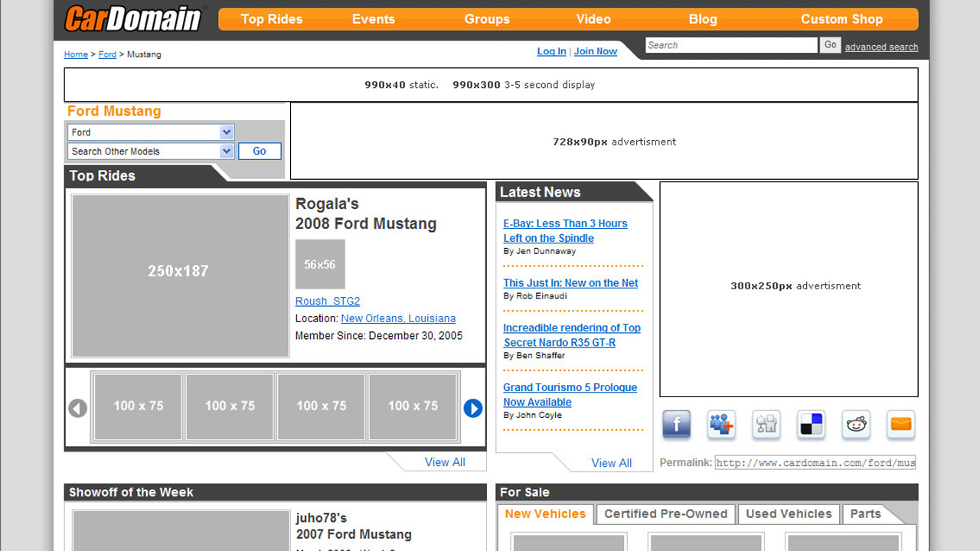
Task: Open Top Rides in the navigation bar
Action: point(272,19)
